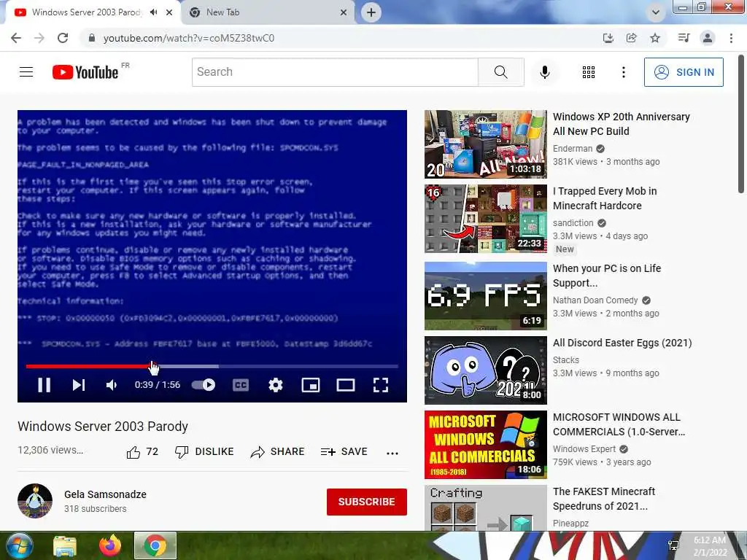This screenshot has height=560, width=747.
Task: Click the DISLIKE button
Action: 204,451
